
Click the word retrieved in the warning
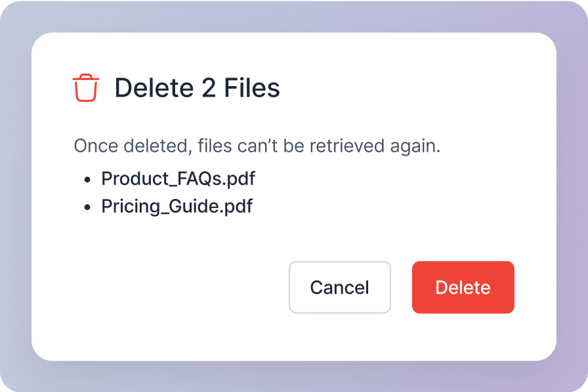coord(347,146)
